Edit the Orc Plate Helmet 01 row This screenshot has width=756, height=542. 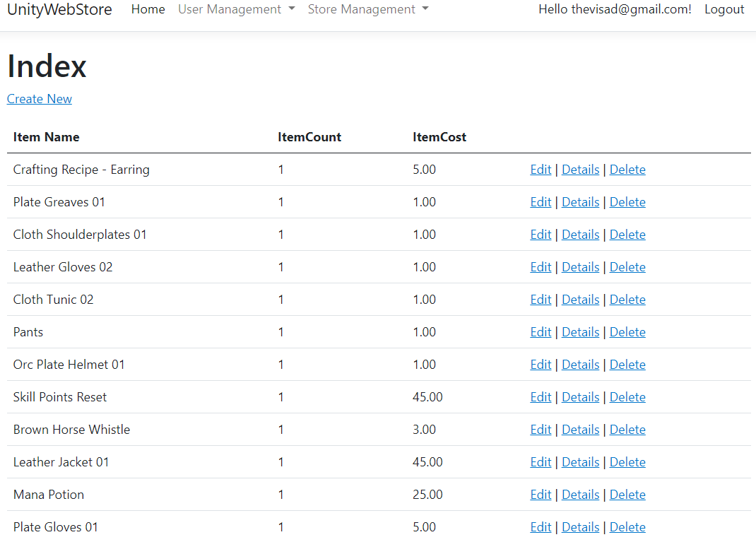[541, 365]
